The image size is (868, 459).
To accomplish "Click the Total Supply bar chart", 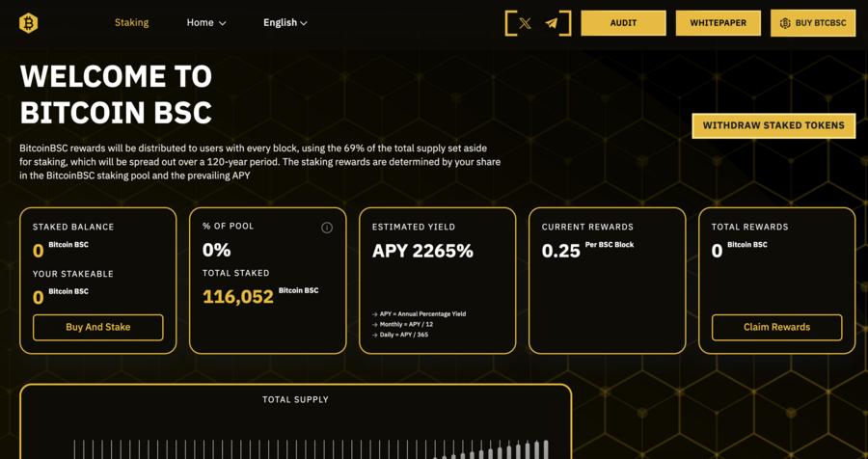I will click(311, 449).
